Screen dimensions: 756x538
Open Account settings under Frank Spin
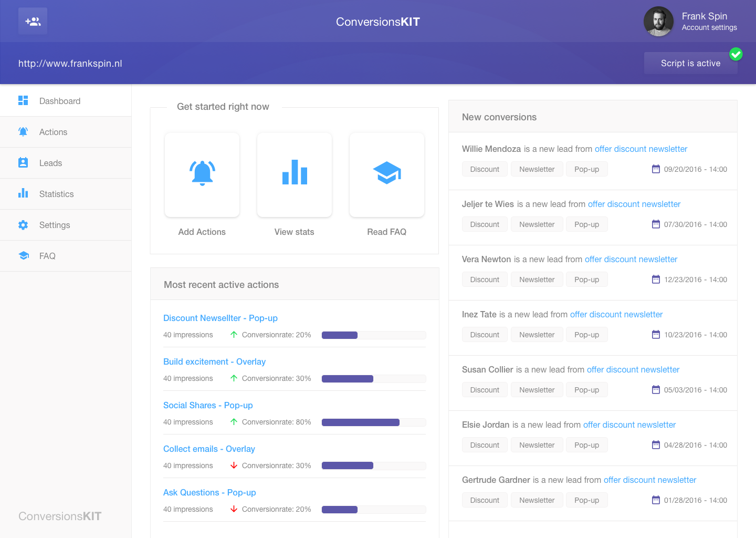[709, 27]
